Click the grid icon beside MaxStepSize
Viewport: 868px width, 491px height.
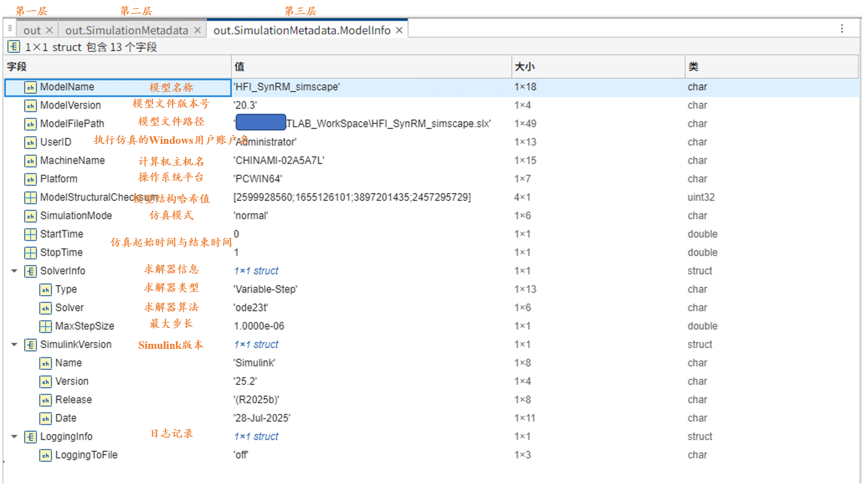coord(45,327)
